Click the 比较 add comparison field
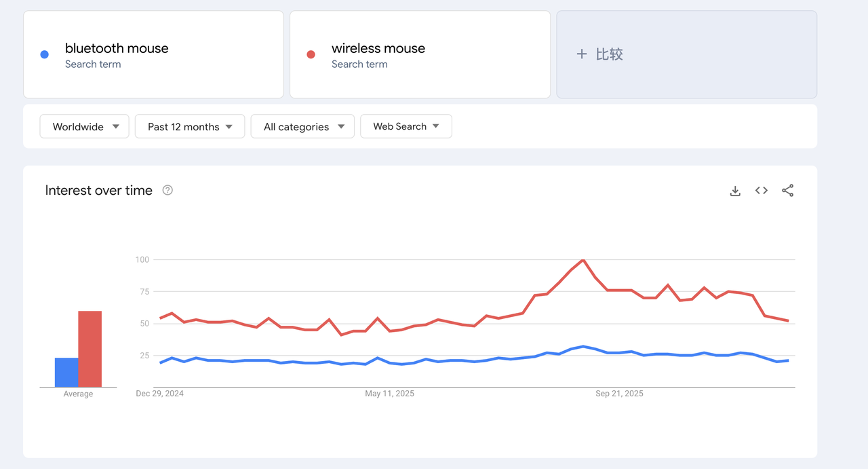The image size is (868, 469). pyautogui.click(x=686, y=54)
